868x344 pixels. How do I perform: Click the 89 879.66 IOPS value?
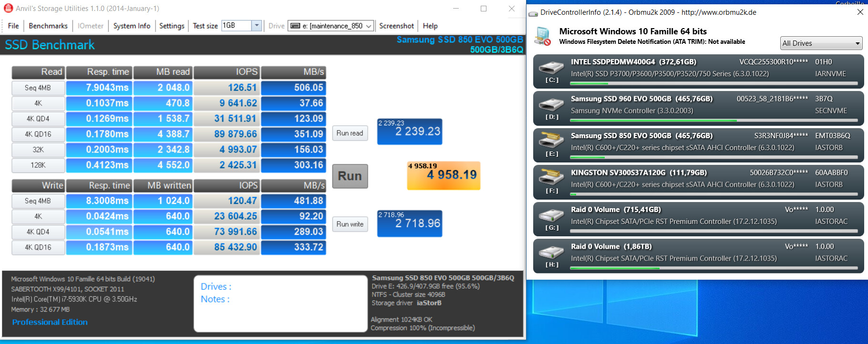(x=227, y=134)
